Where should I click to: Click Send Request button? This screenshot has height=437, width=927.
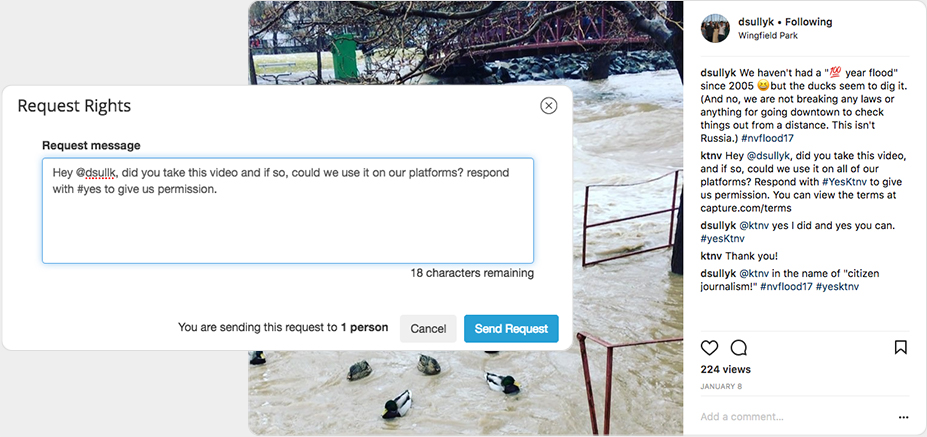click(511, 328)
